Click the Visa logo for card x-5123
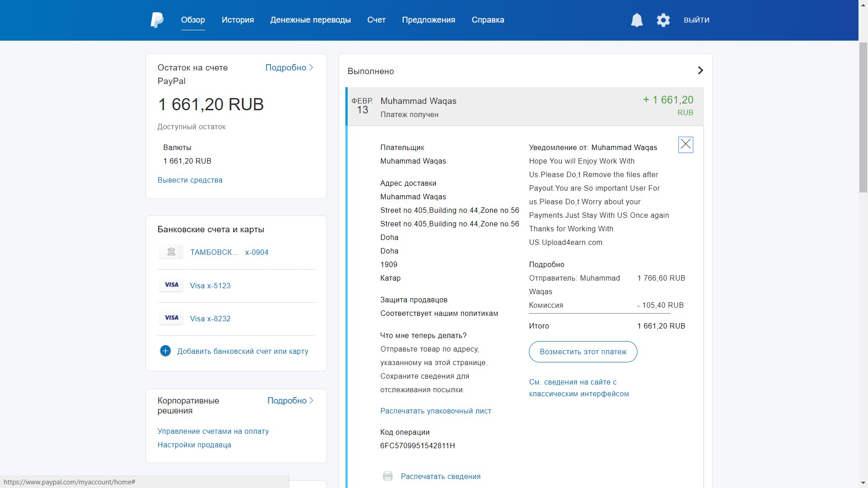 point(171,285)
